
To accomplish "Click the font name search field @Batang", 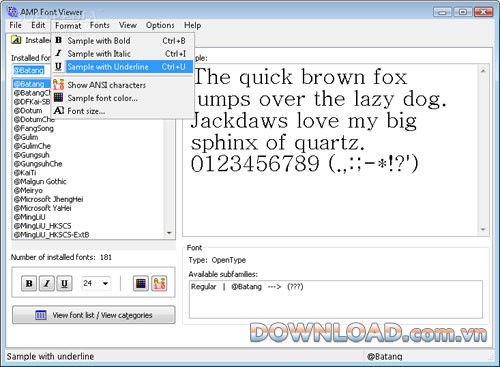I will 31,70.
